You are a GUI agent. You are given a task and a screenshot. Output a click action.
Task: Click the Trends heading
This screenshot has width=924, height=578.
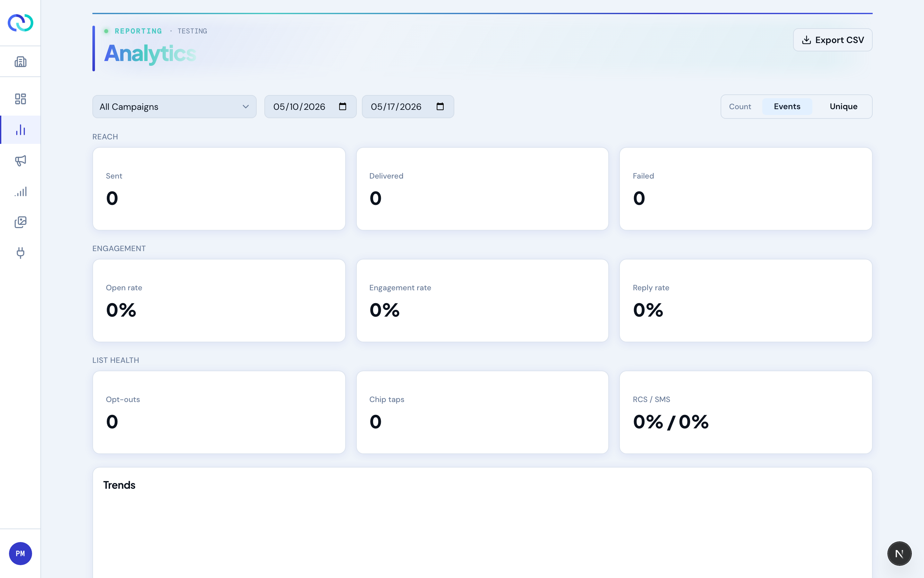pos(119,485)
